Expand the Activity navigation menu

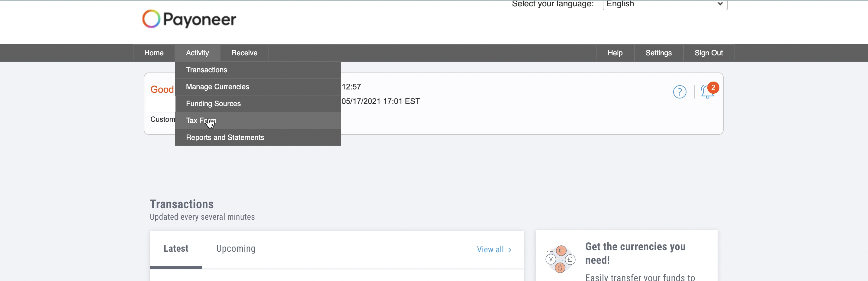point(198,53)
